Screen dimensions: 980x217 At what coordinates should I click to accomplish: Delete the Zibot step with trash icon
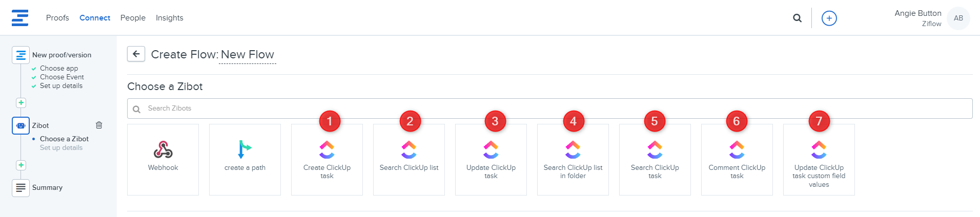[x=99, y=125]
